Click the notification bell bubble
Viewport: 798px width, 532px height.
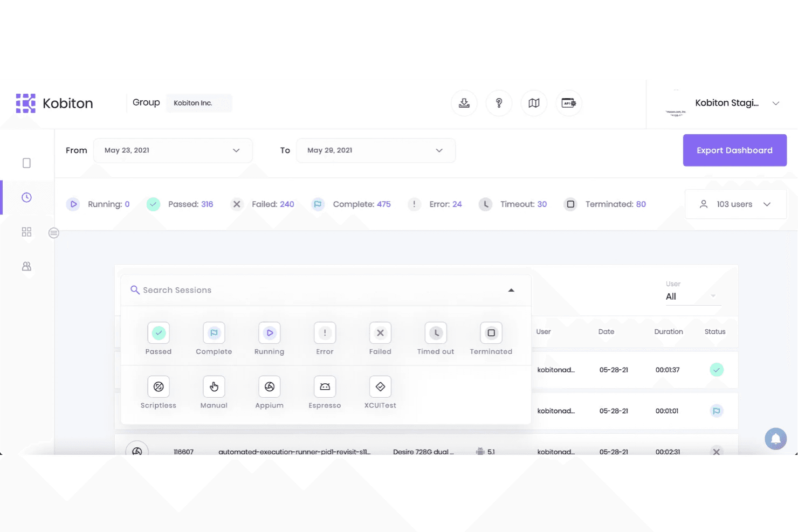776,439
